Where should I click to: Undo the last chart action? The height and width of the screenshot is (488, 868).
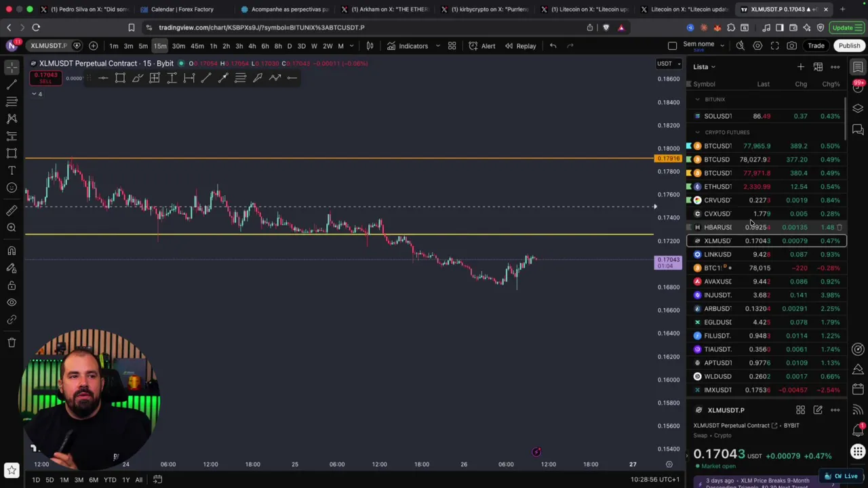(x=553, y=46)
